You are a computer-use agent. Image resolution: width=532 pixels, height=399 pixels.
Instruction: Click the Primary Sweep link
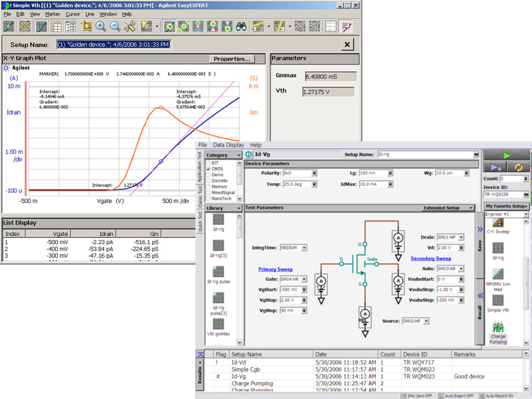click(x=275, y=269)
